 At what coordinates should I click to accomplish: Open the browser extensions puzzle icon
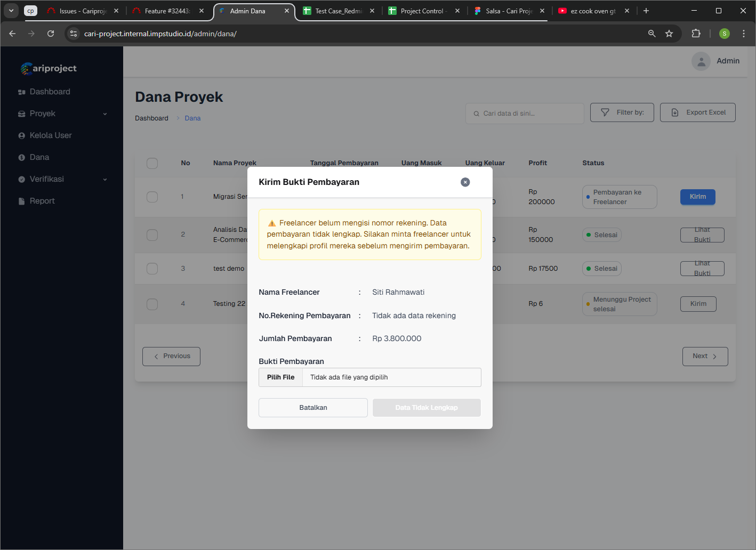696,34
